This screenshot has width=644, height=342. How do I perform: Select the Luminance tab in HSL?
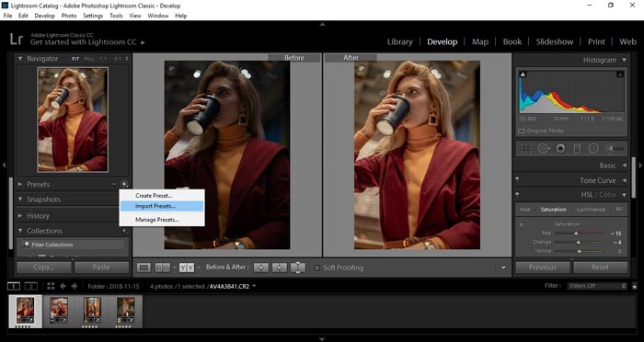click(x=591, y=210)
